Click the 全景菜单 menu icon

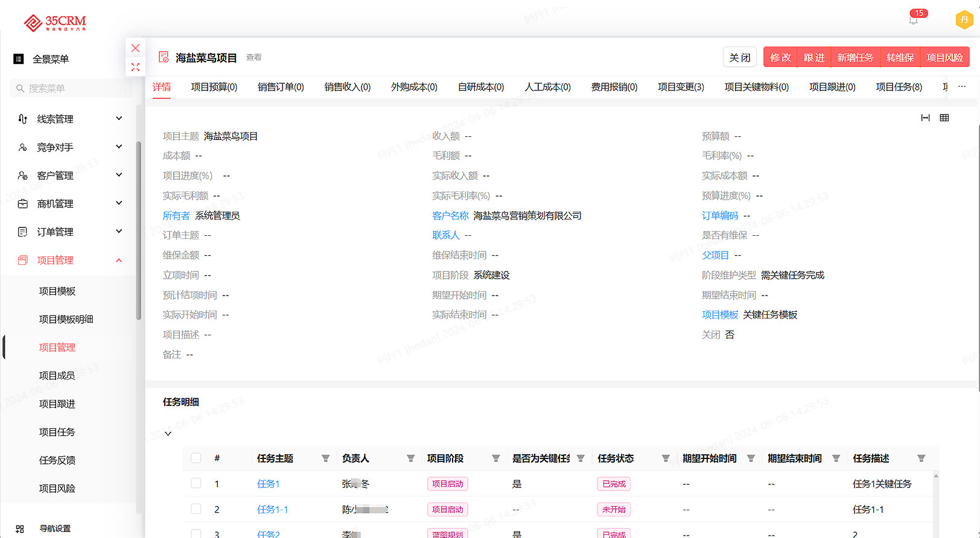coord(19,59)
